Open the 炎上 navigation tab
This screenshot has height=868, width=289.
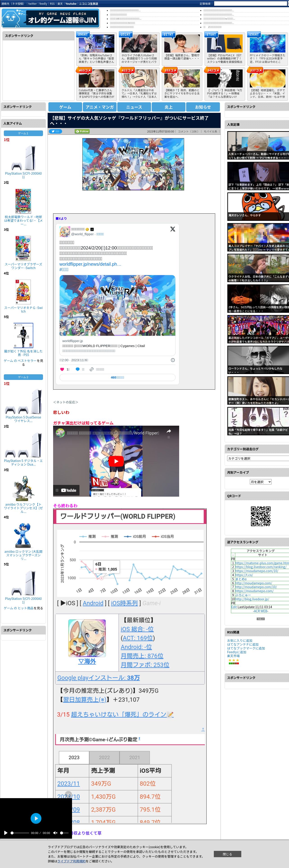coord(169,107)
